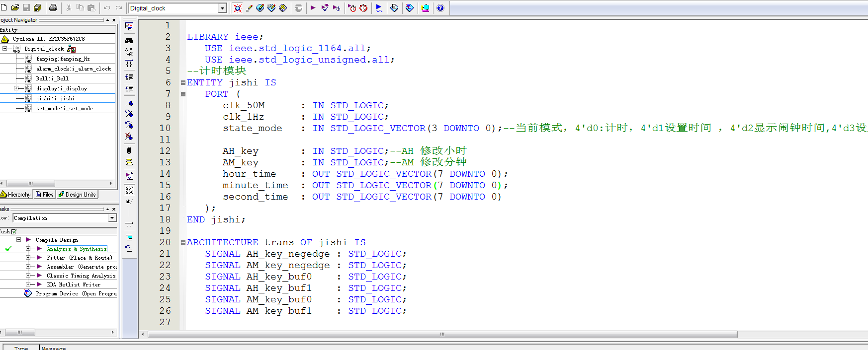Select the Message column header
Screen dimensions: 868x350
coord(54,348)
